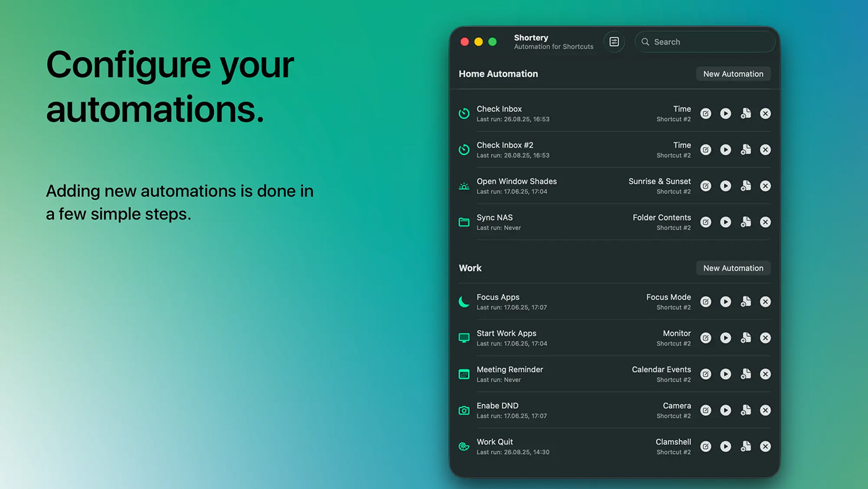Click the sunrise icon for Open Window Shades

click(x=464, y=186)
